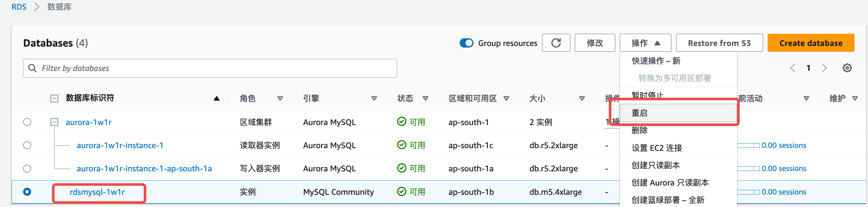This screenshot has height=207, width=868.
Task: Open 角色 column filter arrow
Action: click(x=280, y=99)
